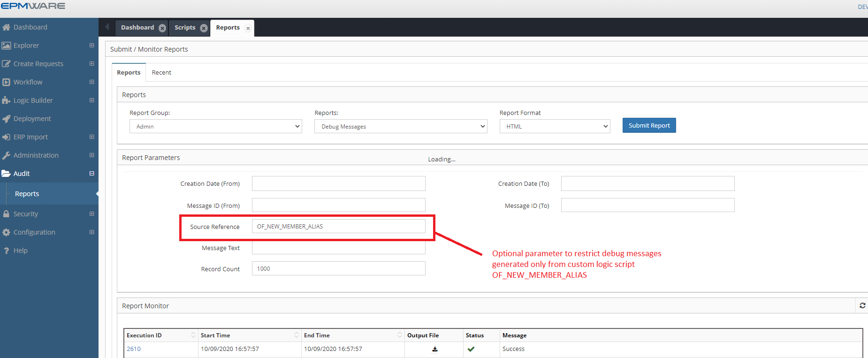This screenshot has height=358, width=868.
Task: Switch to the Recent tab
Action: tap(161, 73)
